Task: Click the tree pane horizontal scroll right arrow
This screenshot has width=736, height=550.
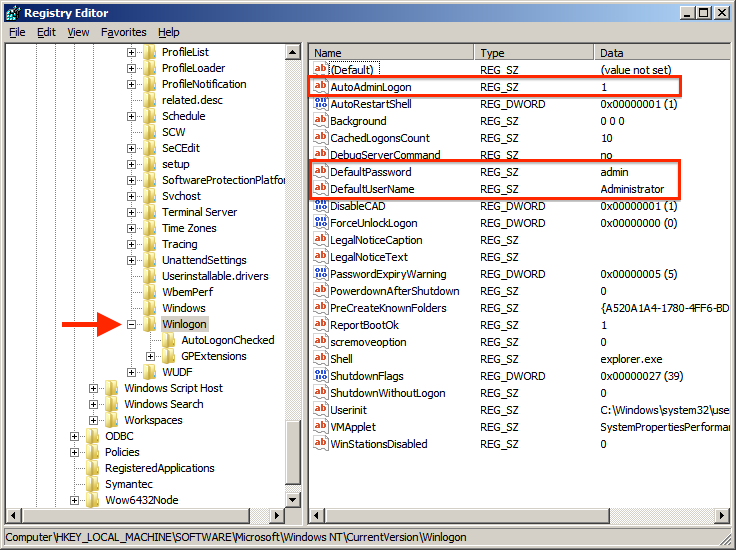Action: tap(277, 516)
